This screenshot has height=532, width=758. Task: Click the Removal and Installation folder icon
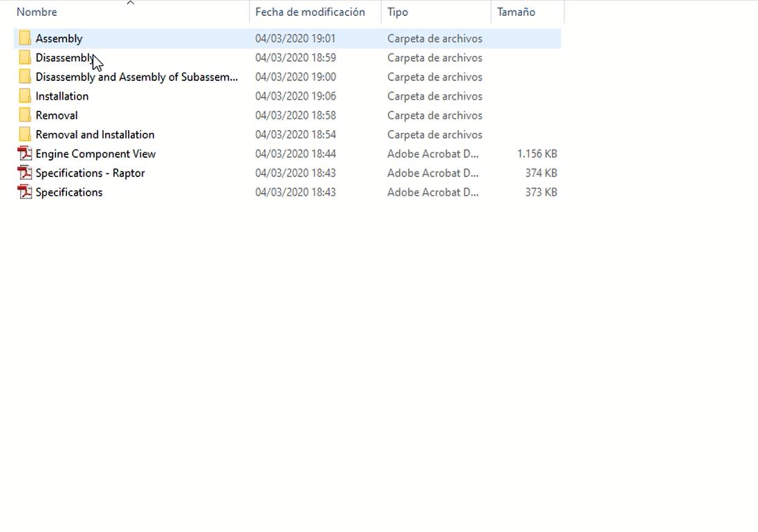pos(25,134)
